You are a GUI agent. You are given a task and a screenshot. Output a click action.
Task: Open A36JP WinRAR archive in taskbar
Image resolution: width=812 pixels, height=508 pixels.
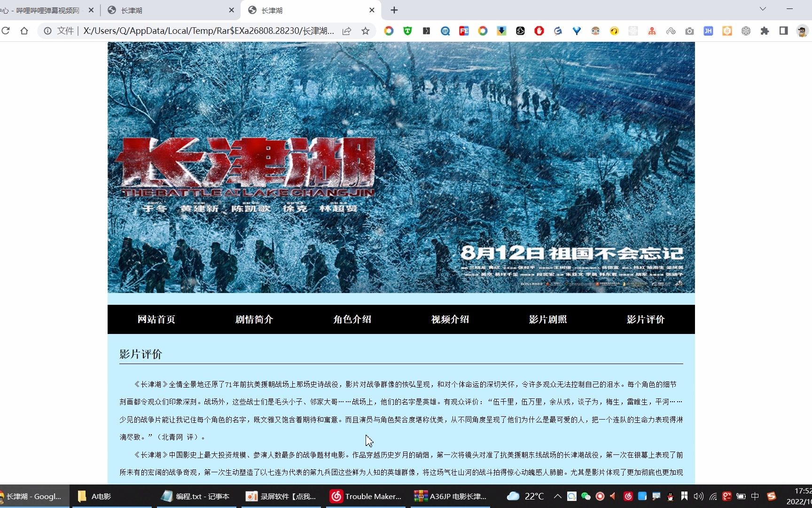(450, 496)
